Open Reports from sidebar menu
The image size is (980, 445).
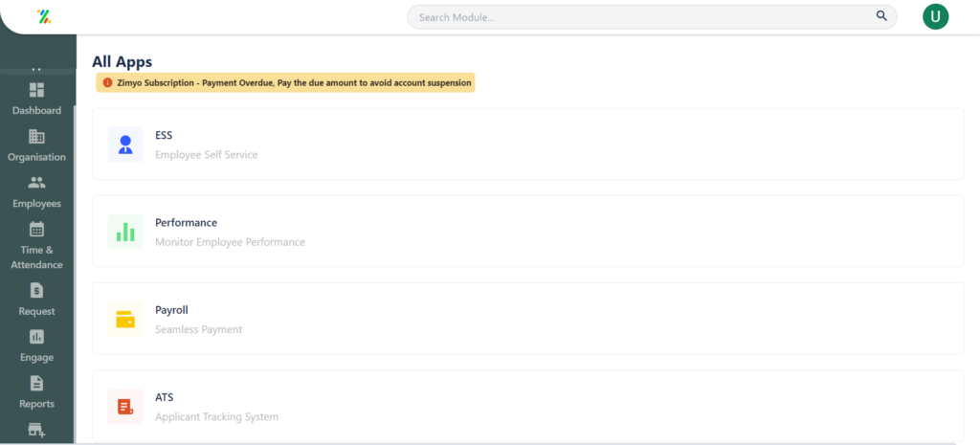(x=37, y=404)
